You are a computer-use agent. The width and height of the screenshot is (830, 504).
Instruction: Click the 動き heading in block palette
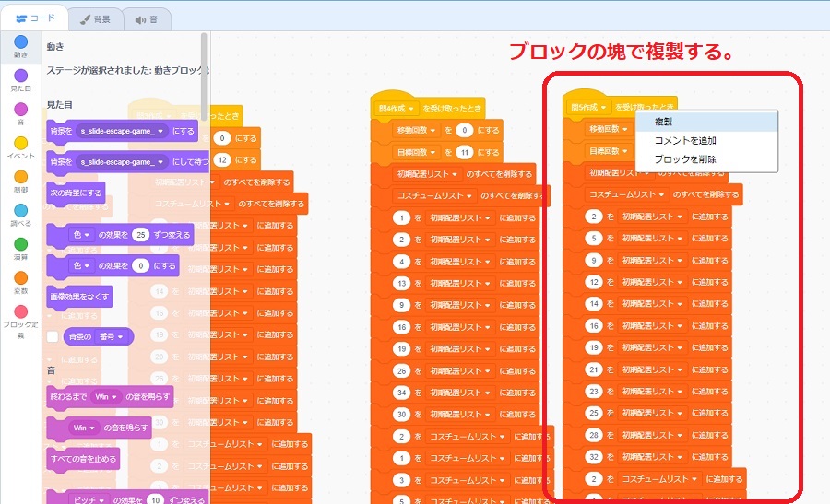(x=55, y=47)
